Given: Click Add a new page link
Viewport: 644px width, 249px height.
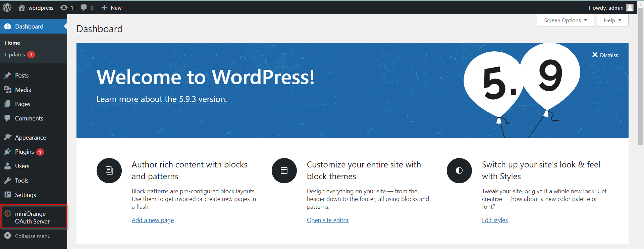Looking at the screenshot, I should (153, 220).
